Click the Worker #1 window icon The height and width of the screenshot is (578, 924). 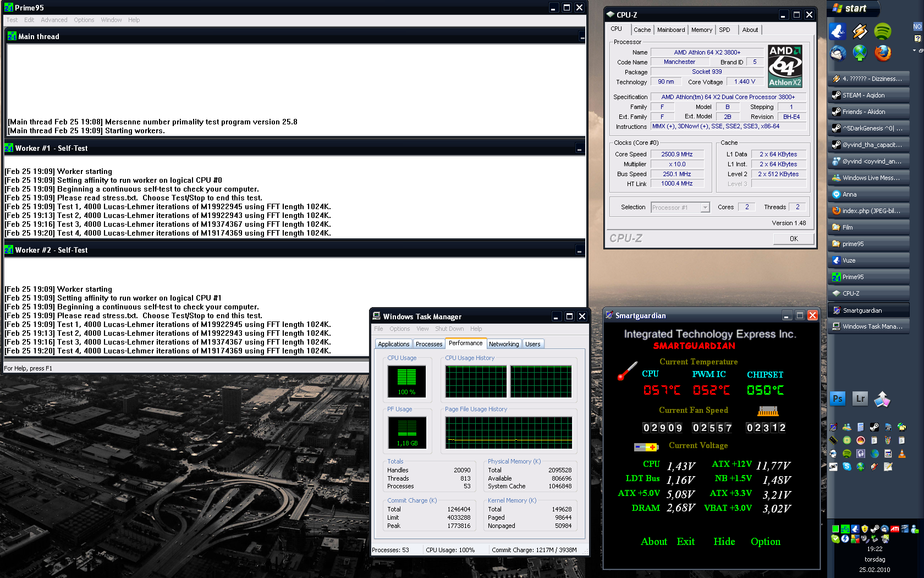pyautogui.click(x=9, y=148)
